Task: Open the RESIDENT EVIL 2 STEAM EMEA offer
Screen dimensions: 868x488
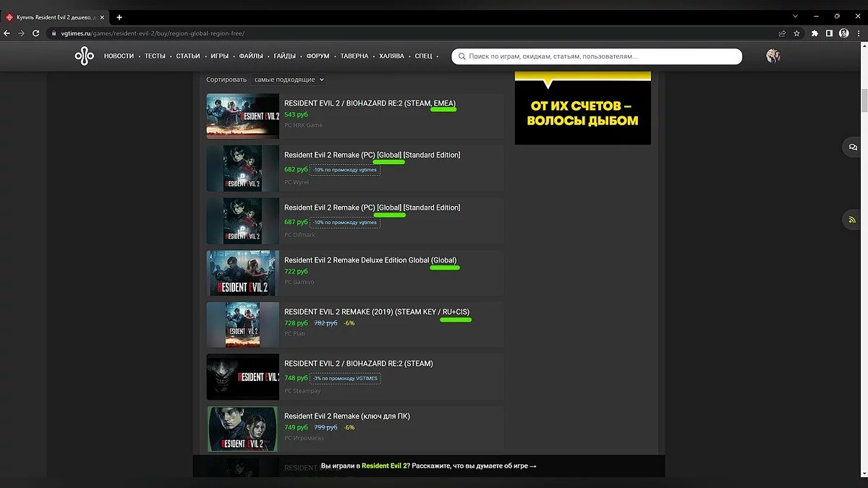Action: (370, 103)
